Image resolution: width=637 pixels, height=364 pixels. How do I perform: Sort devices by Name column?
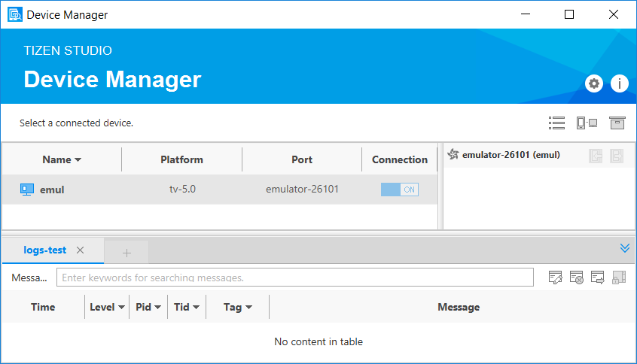coord(62,159)
